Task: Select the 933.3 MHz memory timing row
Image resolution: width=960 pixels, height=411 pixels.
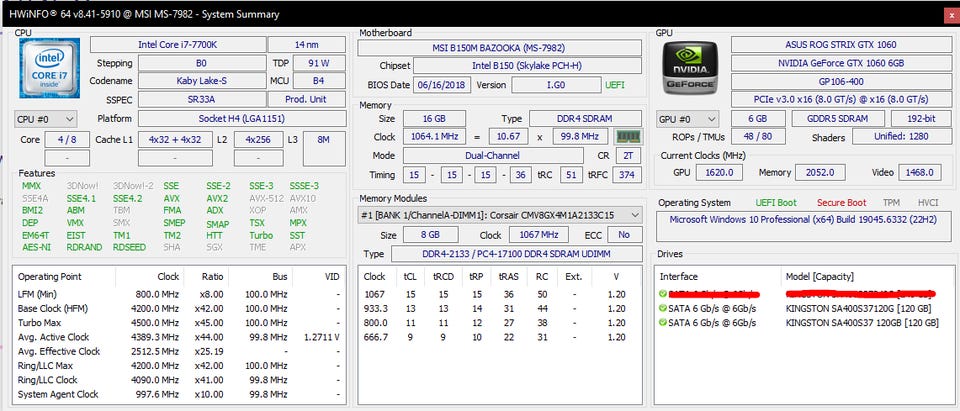Action: 500,309
